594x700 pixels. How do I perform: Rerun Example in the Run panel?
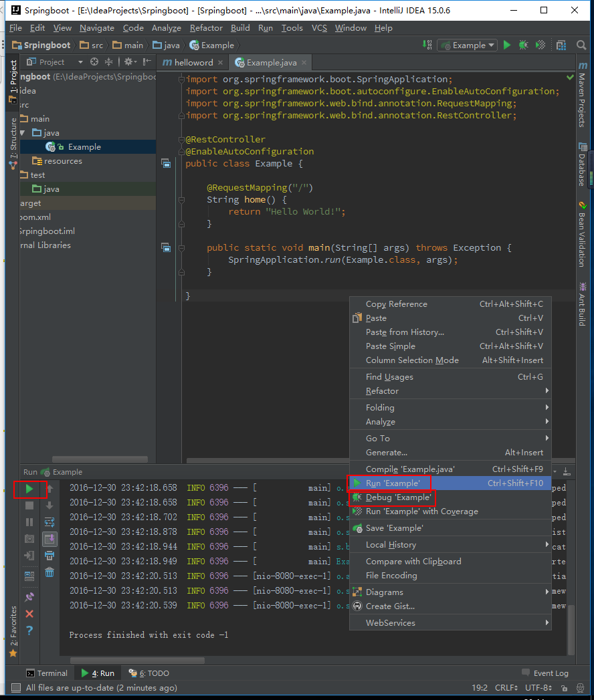pyautogui.click(x=29, y=489)
